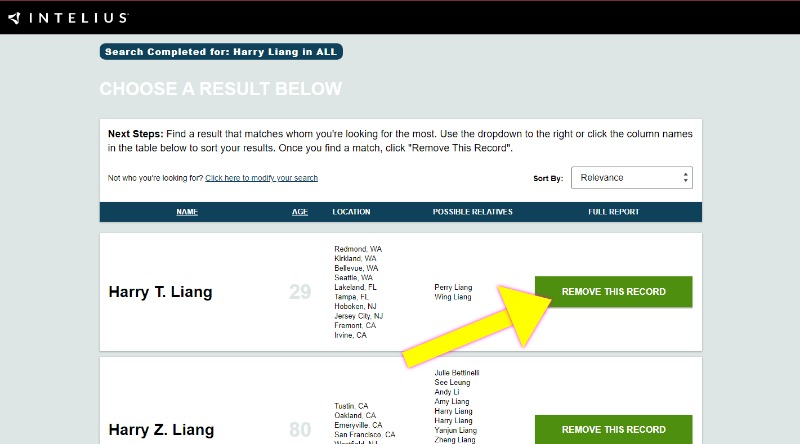Click the Oakland, CA location

[x=355, y=415]
